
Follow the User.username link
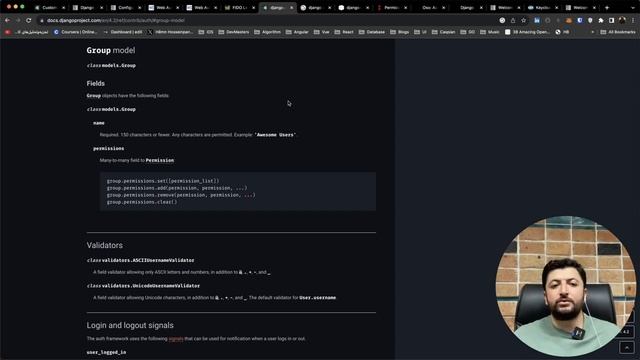pos(318,298)
